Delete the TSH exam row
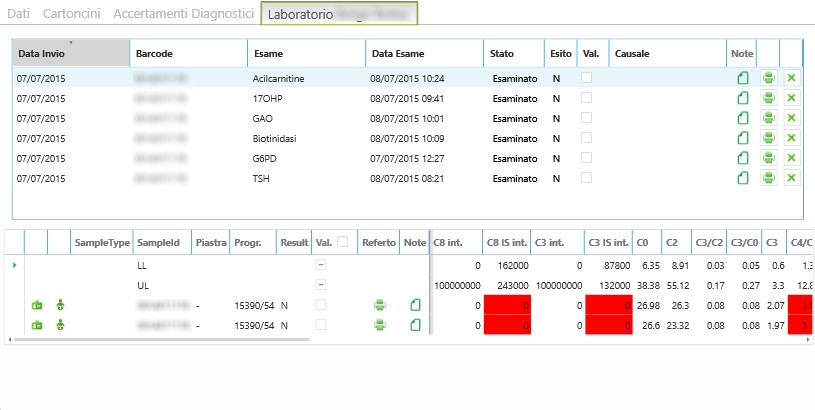Image resolution: width=815 pixels, height=410 pixels. (791, 178)
